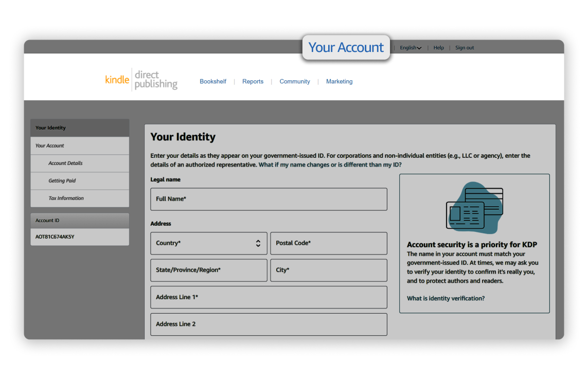Viewport: 588px width, 382px height.
Task: Click the Full Name input field
Action: click(x=269, y=199)
